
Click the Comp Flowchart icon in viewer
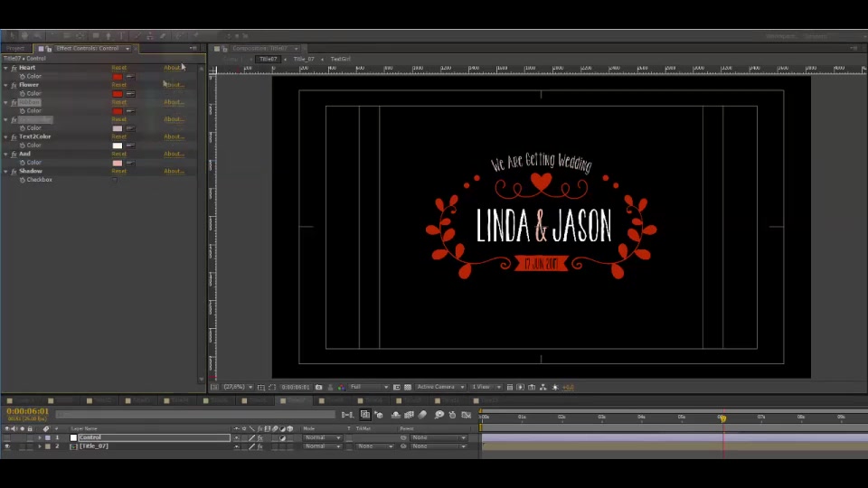(543, 388)
